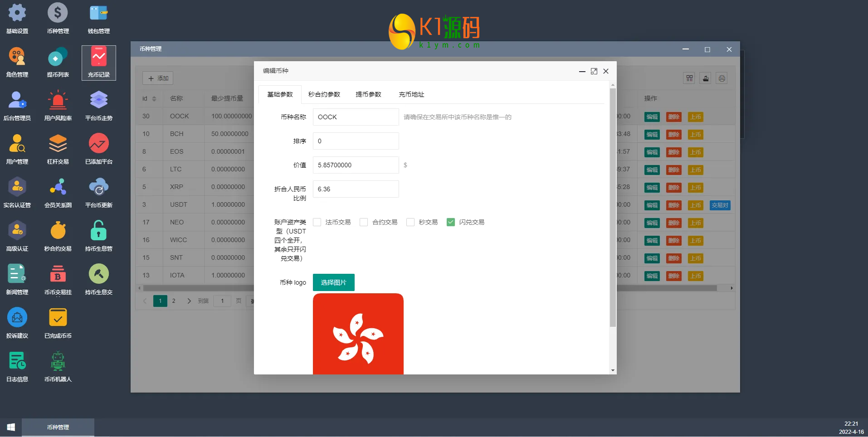This screenshot has height=437, width=868.
Task: Click the 币种名称 input field
Action: [356, 117]
